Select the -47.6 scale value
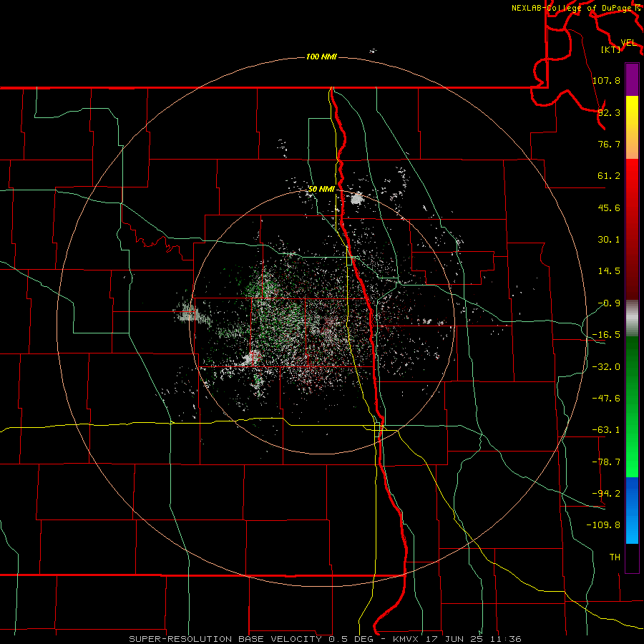This screenshot has width=644, height=644. 606,399
